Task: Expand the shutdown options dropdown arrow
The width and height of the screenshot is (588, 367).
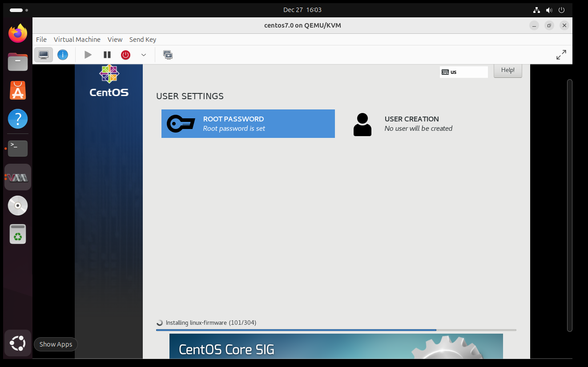Action: click(x=144, y=55)
